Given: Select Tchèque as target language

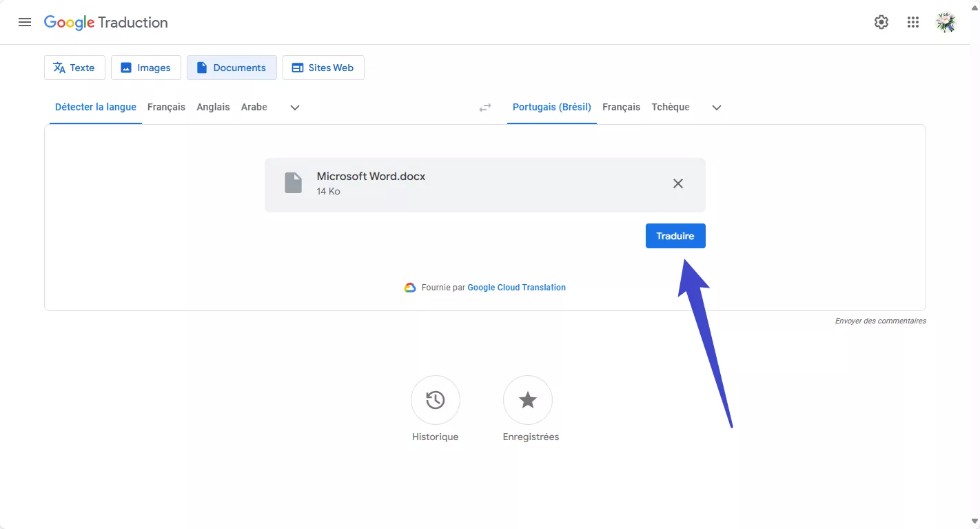Looking at the screenshot, I should coord(671,107).
